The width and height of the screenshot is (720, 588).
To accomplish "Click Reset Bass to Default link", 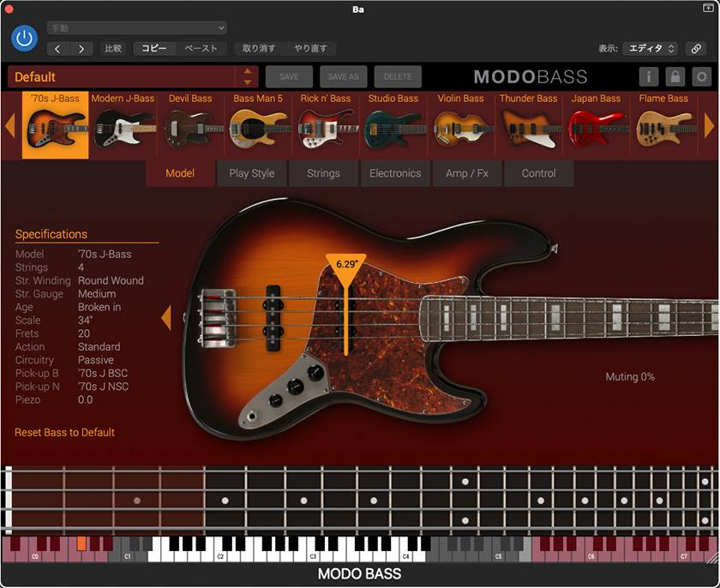I will pyautogui.click(x=65, y=432).
